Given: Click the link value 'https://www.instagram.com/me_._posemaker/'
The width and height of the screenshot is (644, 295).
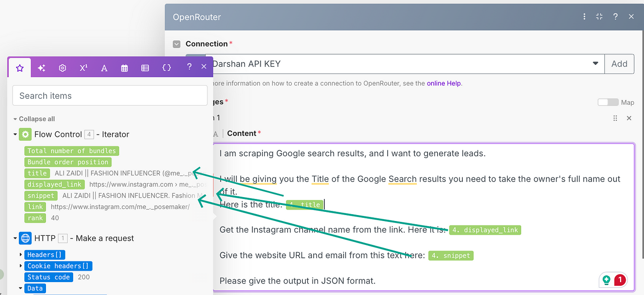Looking at the screenshot, I should tap(120, 207).
